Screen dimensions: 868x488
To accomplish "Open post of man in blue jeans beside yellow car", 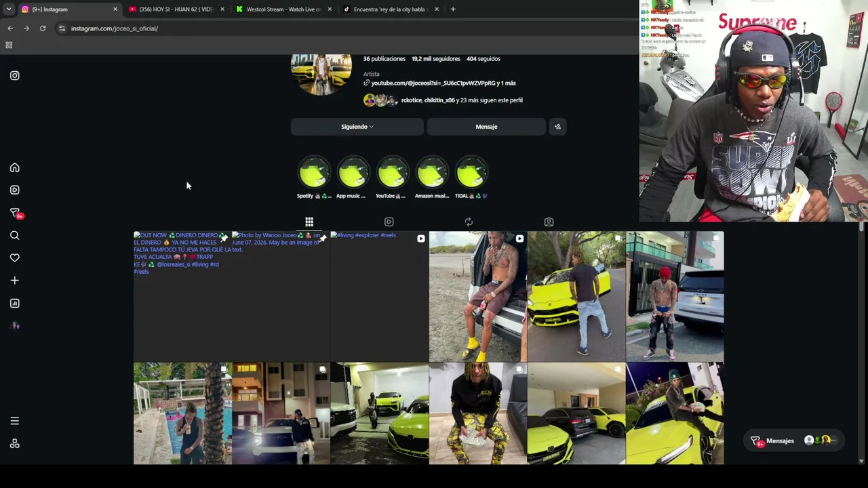I will pos(576,296).
